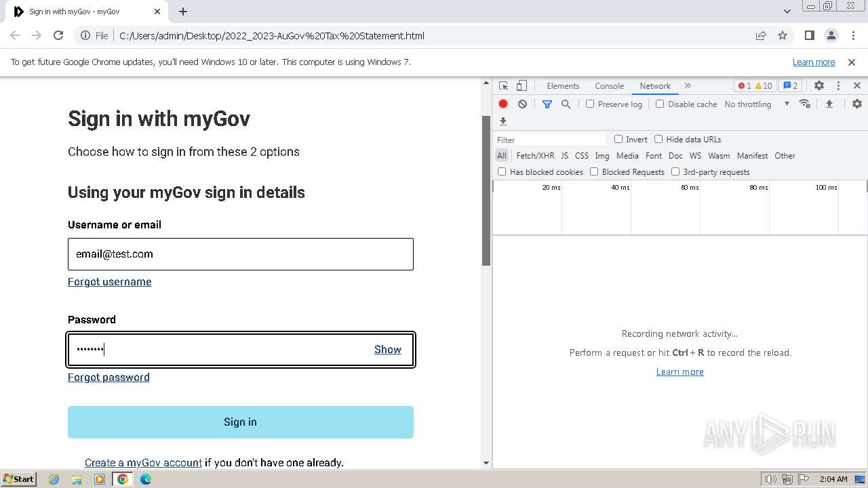Go back to the previous page

15,36
